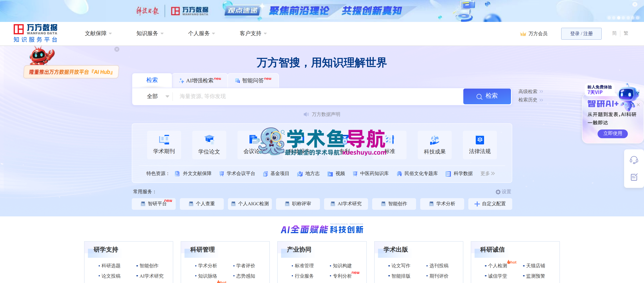Switch to the AI增强检索 tab
Screen dimensions: 644x283
(x=200, y=80)
